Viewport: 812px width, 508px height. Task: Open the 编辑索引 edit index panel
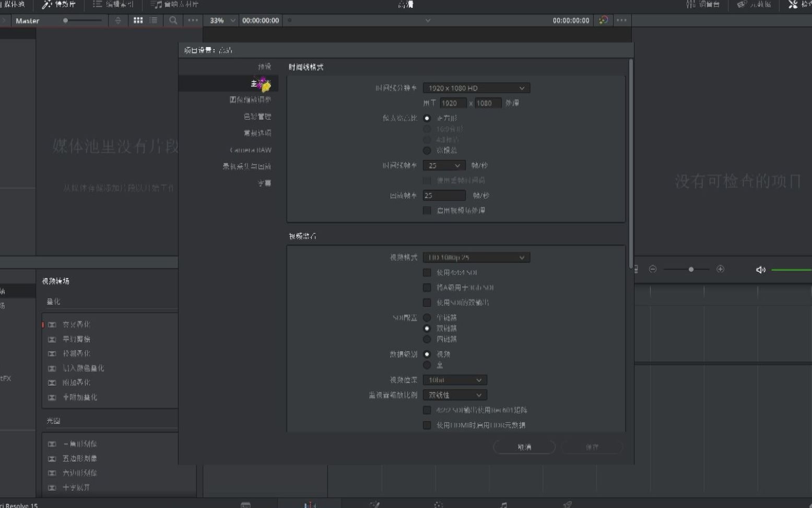click(113, 5)
